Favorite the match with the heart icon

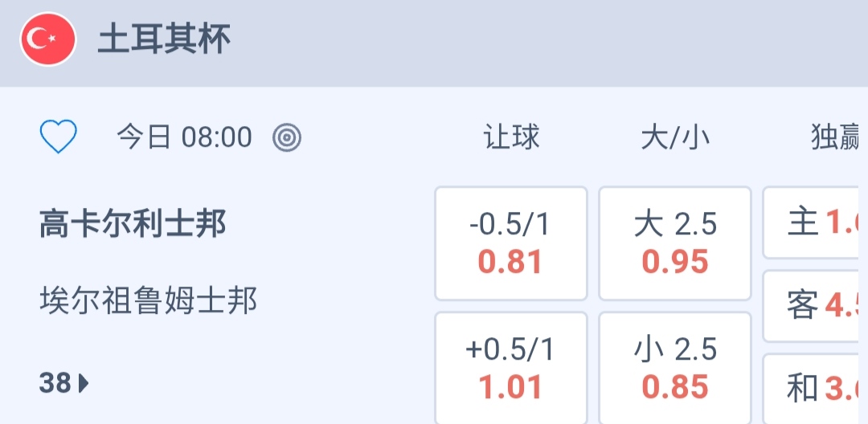click(58, 137)
